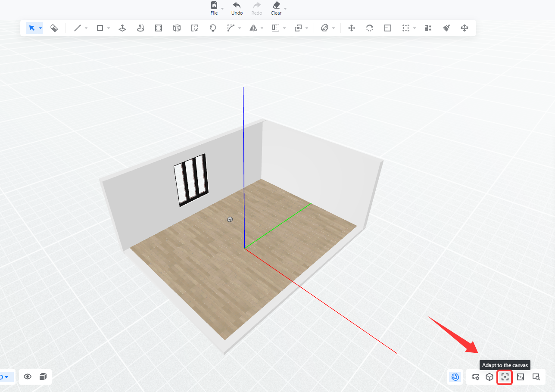Select the four-arrow move tool

click(x=352, y=28)
